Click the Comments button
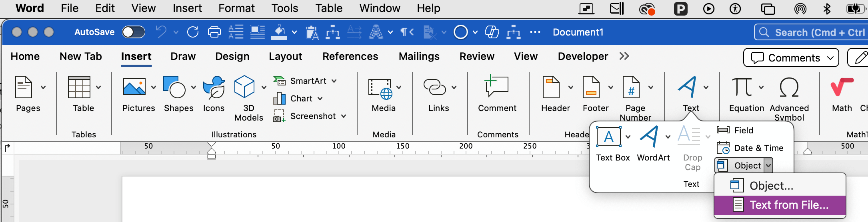 click(x=791, y=58)
